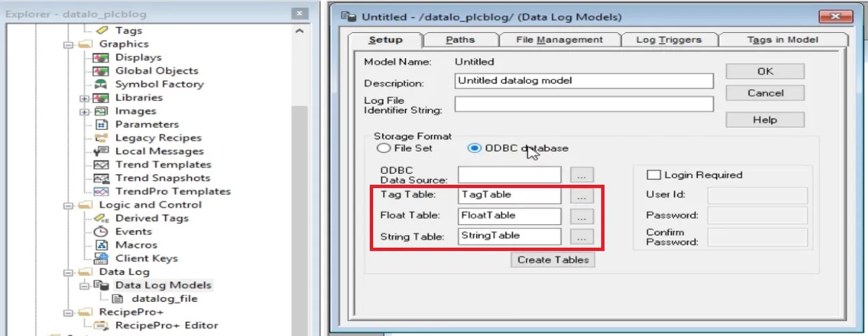Collapse the Data Log node
The image size is (868, 336).
coord(68,272)
